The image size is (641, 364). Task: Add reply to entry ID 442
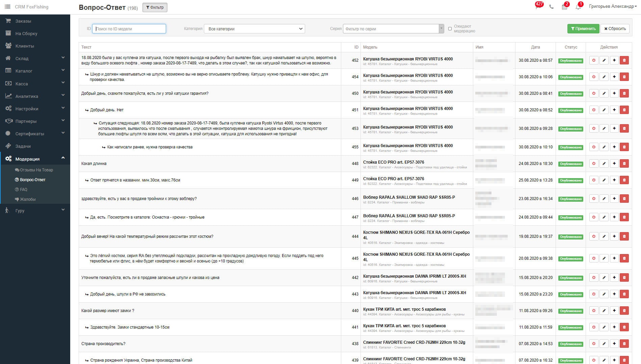[614, 278]
